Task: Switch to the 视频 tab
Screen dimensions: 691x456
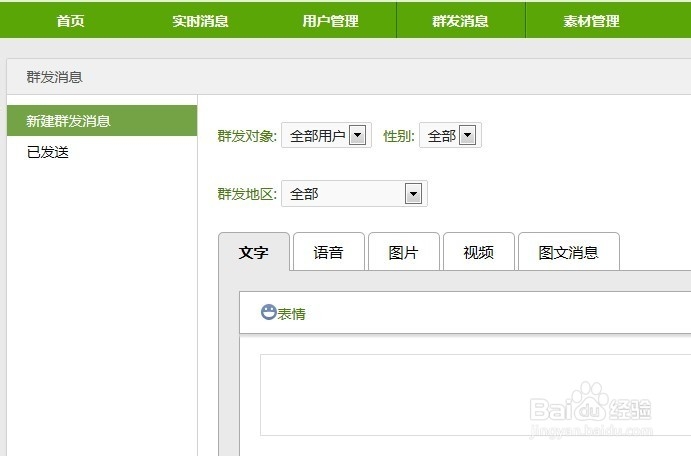Action: [x=479, y=252]
